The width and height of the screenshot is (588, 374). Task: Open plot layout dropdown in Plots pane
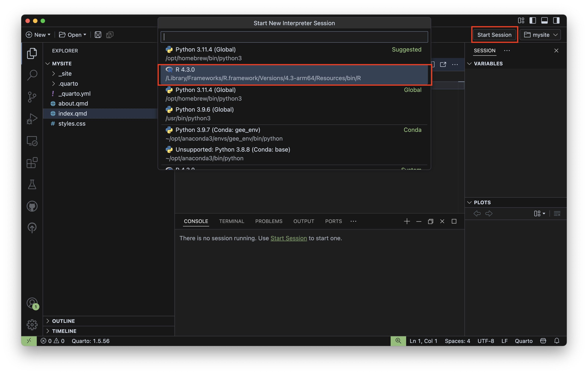539,214
